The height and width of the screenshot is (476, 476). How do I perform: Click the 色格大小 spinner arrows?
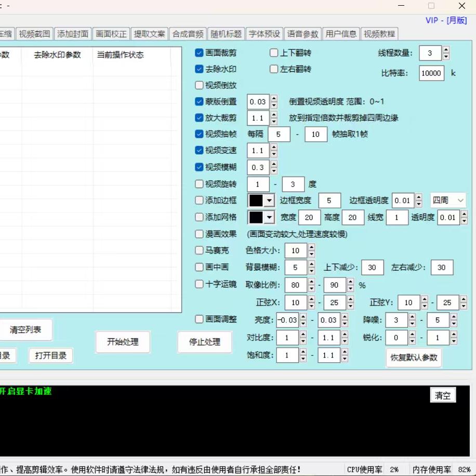311,250
